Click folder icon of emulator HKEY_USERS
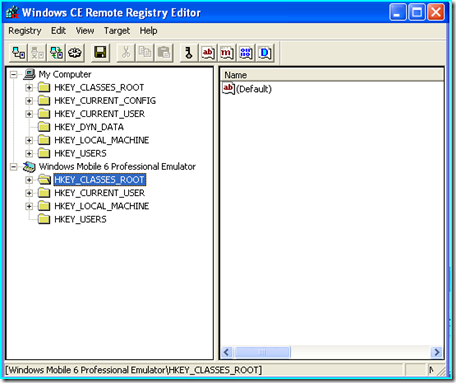Viewport: 456px width, 383px height. [44, 219]
